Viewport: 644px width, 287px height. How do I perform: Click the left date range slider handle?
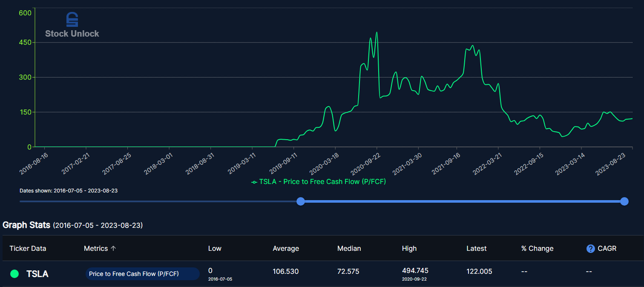301,201
